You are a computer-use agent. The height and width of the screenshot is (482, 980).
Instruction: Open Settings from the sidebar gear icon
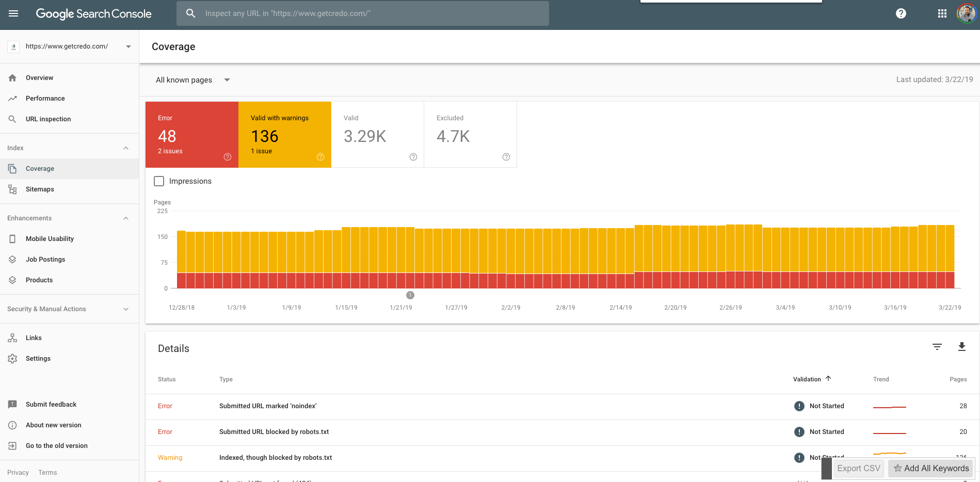pyautogui.click(x=13, y=358)
